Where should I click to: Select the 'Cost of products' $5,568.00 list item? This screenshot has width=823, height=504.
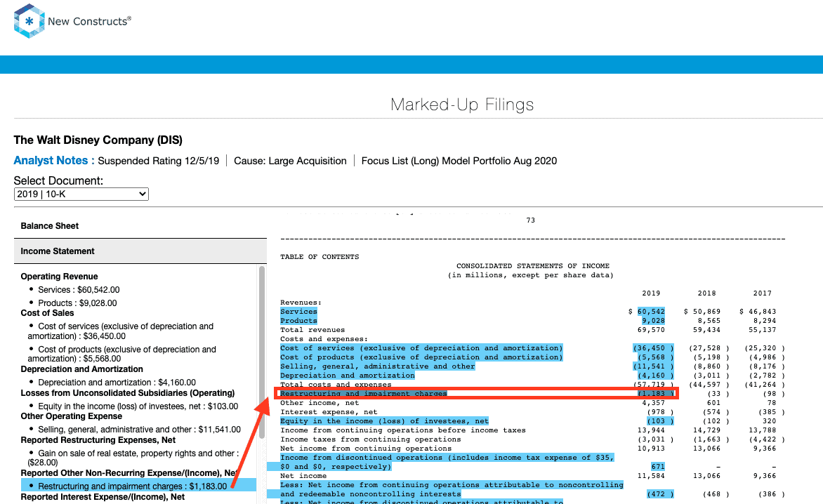coord(121,354)
